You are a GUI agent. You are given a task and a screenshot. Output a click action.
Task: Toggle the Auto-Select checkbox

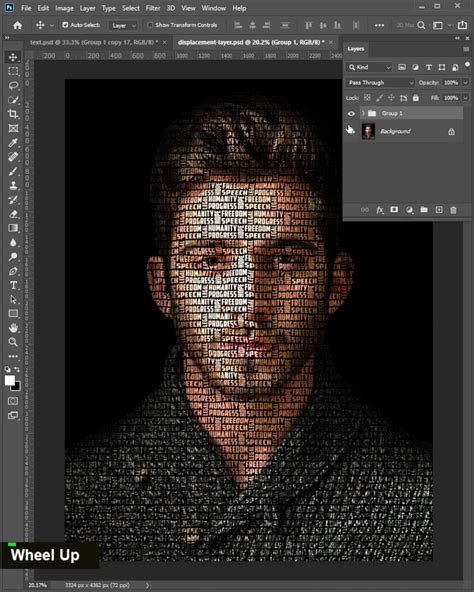click(65, 25)
